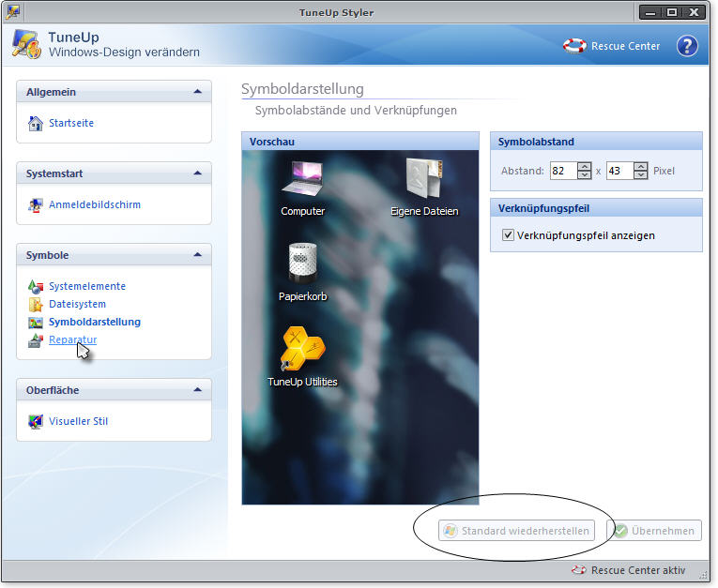Image resolution: width=718 pixels, height=588 pixels.
Task: Go to Systemelemente section
Action: 87,286
